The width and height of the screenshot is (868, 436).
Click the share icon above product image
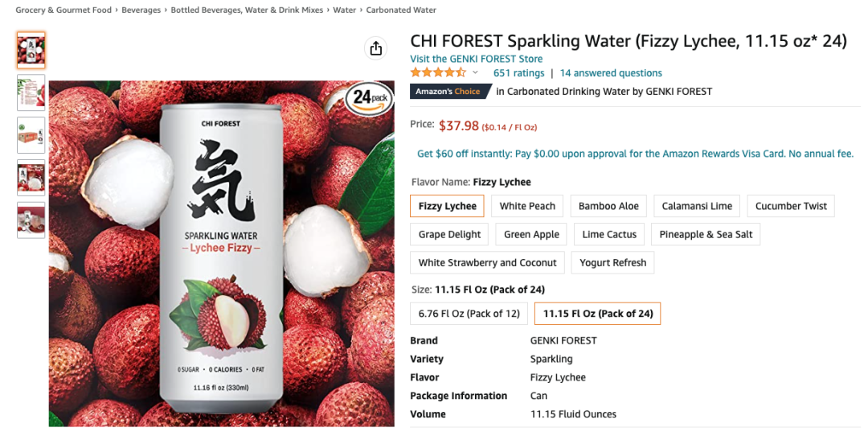[x=375, y=49]
